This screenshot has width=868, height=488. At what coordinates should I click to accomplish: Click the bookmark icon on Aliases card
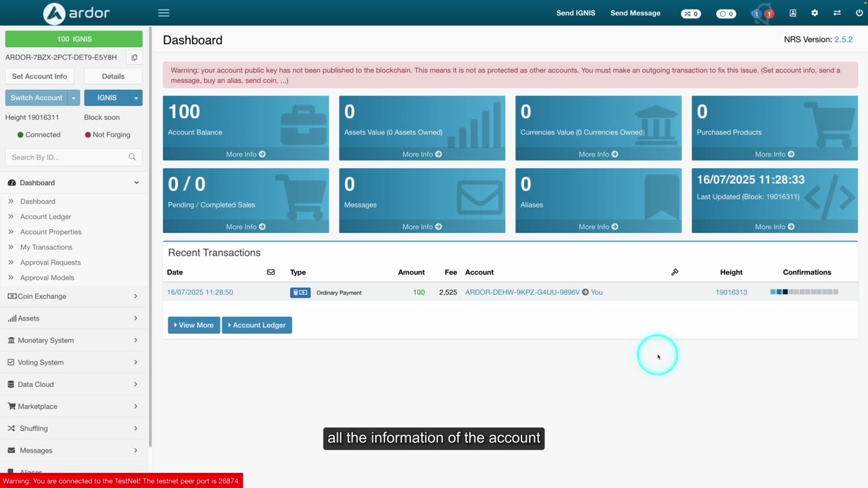pyautogui.click(x=661, y=197)
